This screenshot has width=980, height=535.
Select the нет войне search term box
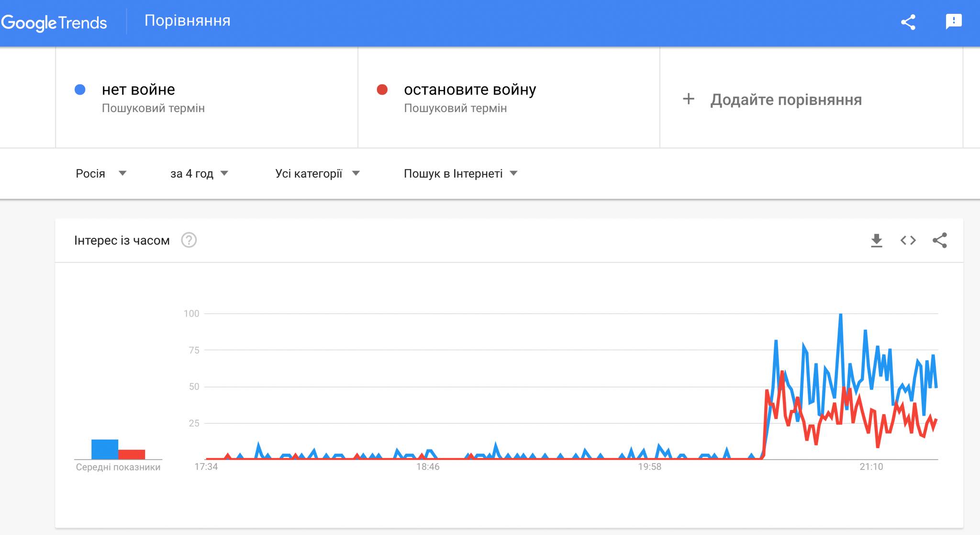pyautogui.click(x=139, y=90)
